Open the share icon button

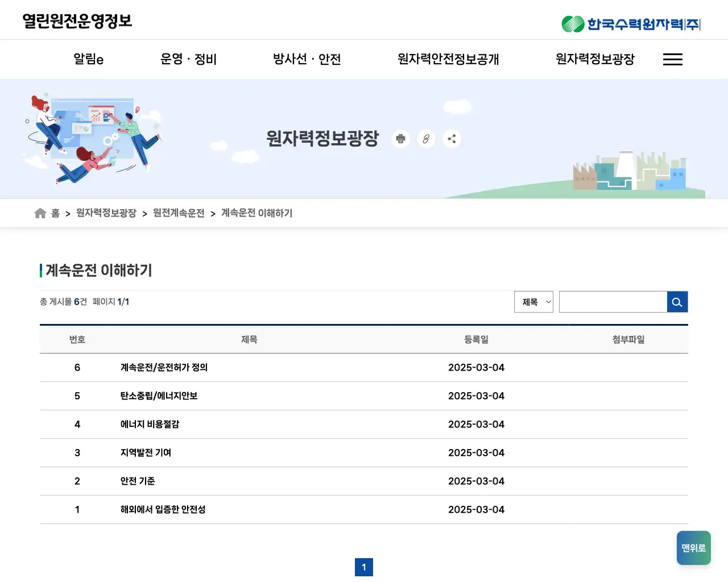pos(452,139)
